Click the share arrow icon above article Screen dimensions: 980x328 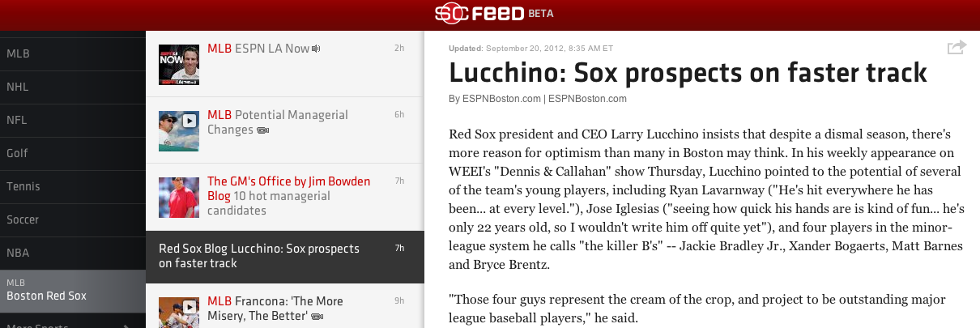957,48
